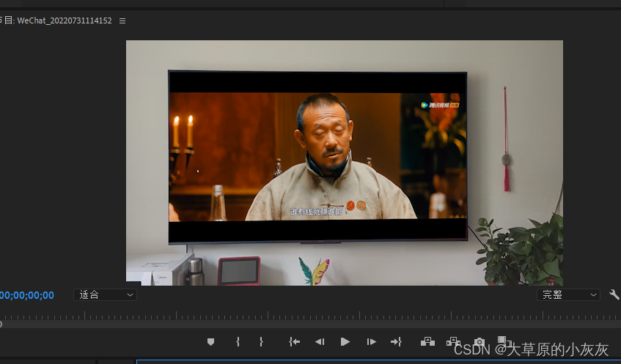Add a marker with the marker button

210,342
